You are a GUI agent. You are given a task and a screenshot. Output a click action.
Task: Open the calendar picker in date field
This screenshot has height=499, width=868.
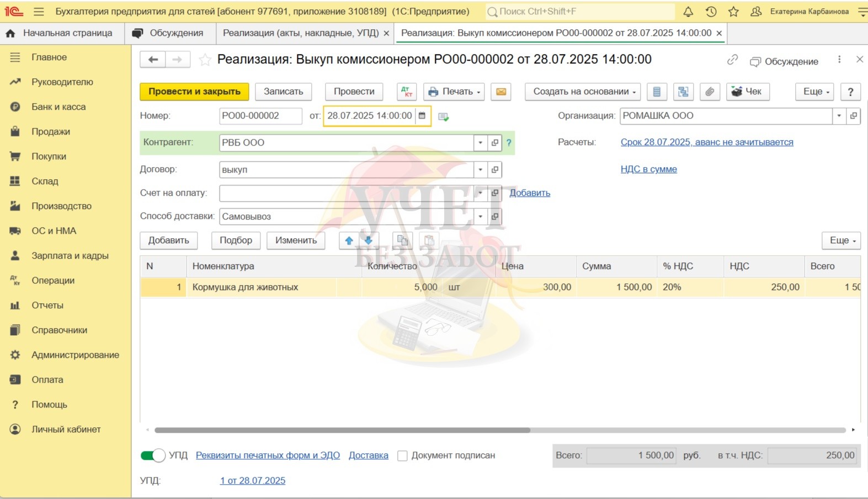click(x=422, y=116)
